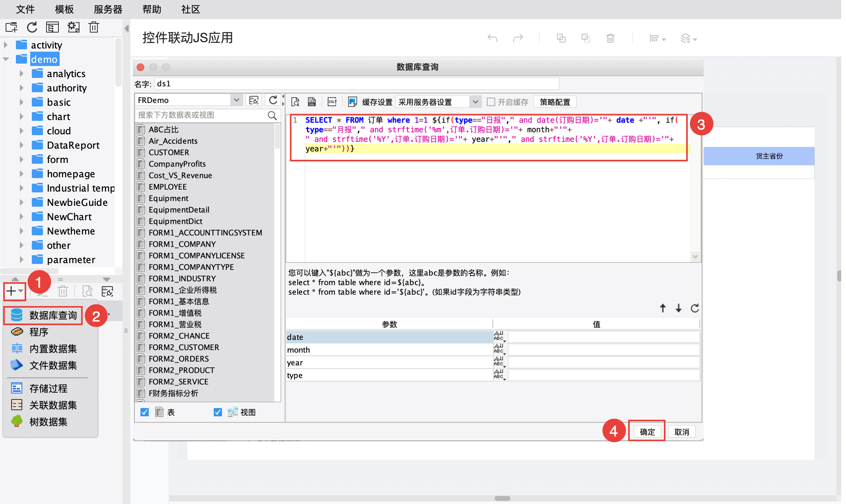Uncheck the 表 checkbox
Viewport: 846px width, 504px height.
[145, 412]
